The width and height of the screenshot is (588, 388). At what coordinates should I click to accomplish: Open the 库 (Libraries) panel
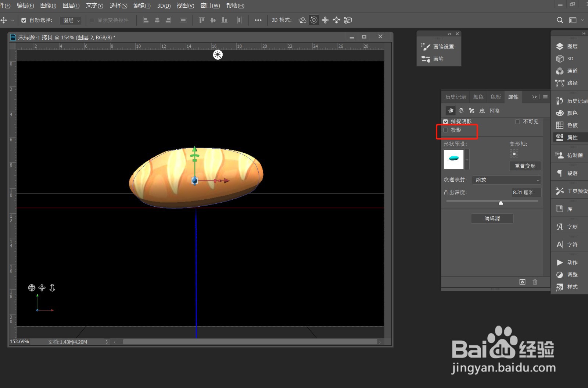click(560, 209)
